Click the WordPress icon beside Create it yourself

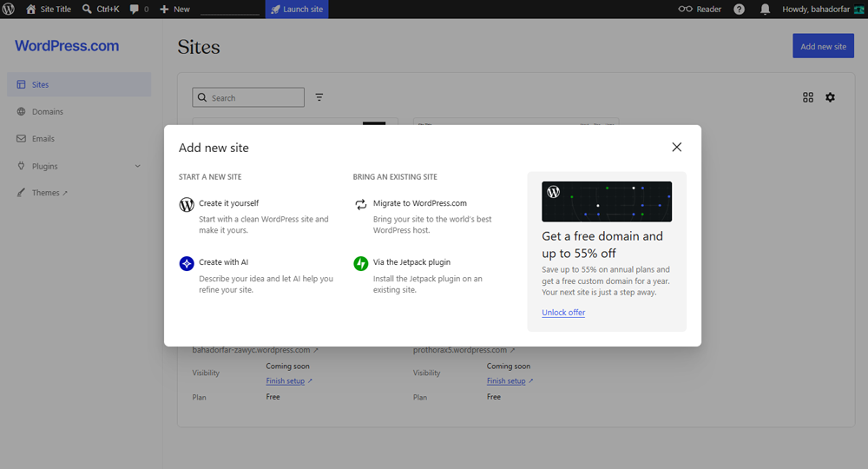(187, 204)
